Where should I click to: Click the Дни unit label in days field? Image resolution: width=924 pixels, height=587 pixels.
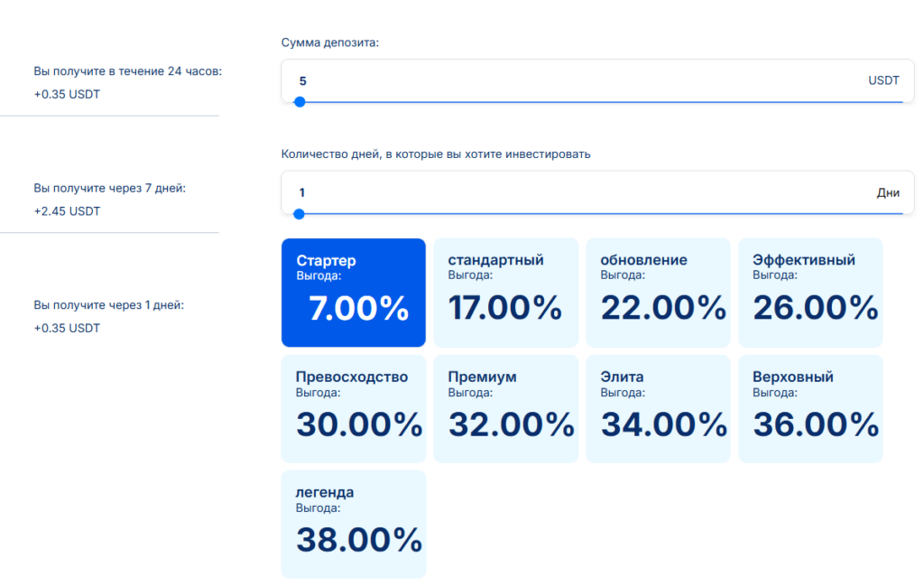coord(888,192)
